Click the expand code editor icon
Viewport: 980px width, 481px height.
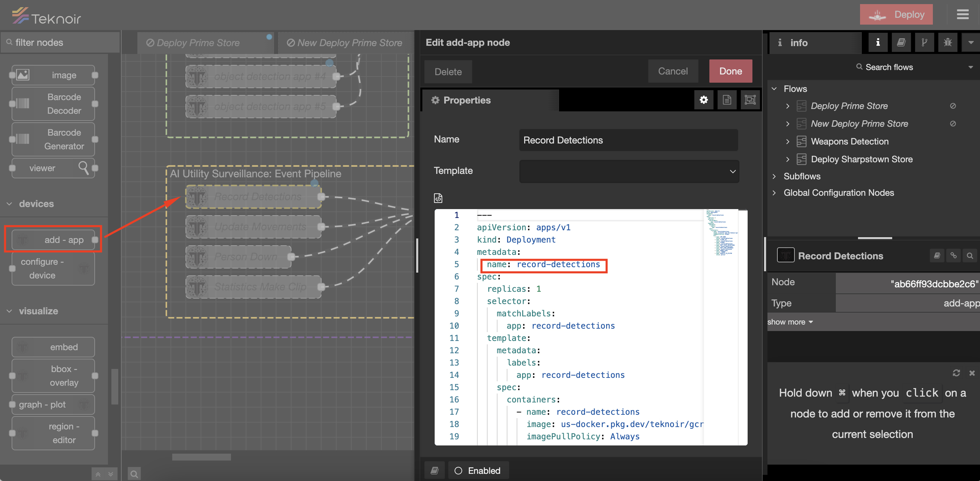[x=438, y=198]
